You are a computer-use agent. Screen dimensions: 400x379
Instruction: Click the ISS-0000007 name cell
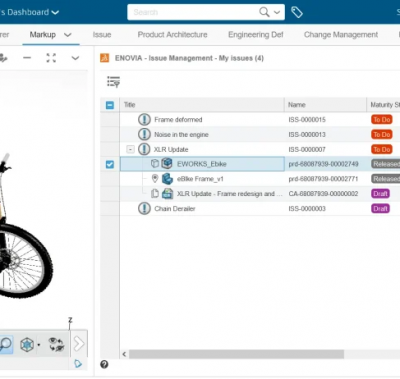tap(307, 150)
